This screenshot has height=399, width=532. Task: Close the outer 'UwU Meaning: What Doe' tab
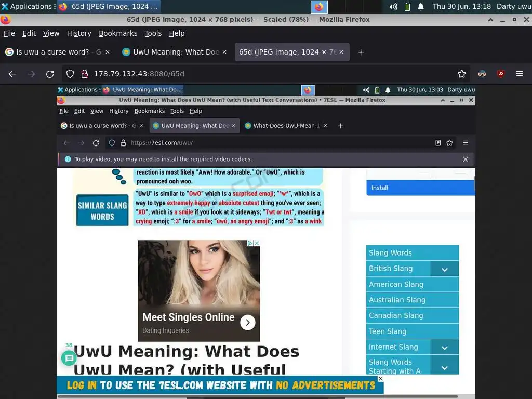tap(224, 52)
